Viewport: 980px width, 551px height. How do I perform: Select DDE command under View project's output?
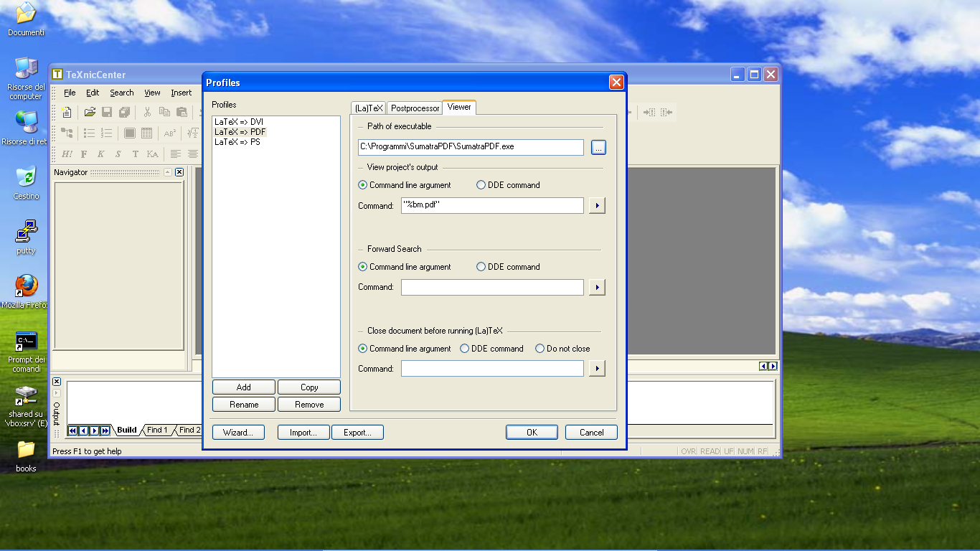(508, 185)
